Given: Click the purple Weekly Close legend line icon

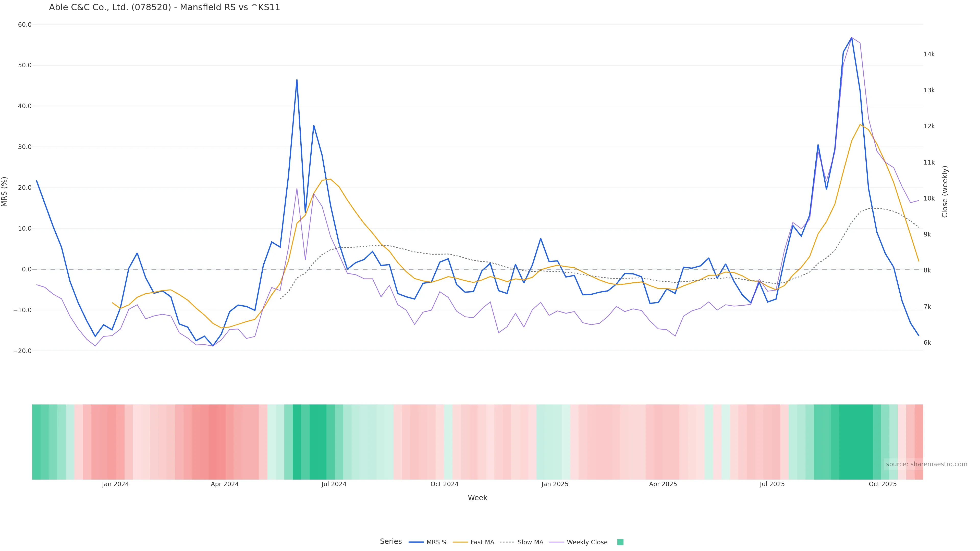Looking at the screenshot, I should point(557,542).
